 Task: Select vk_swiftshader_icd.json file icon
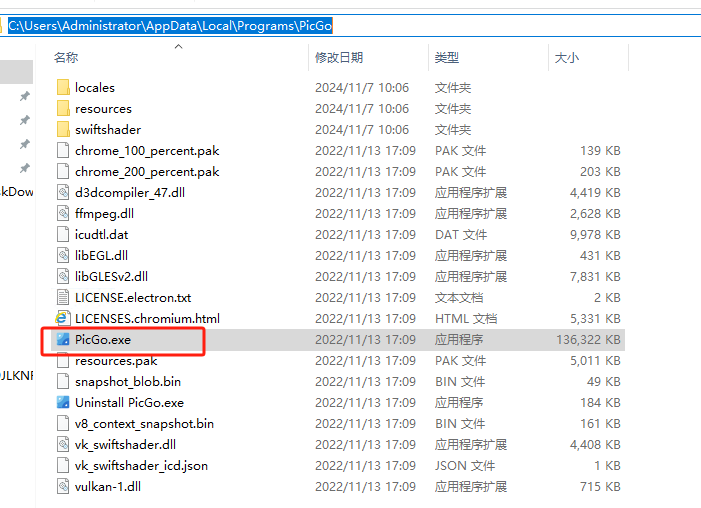tap(63, 466)
